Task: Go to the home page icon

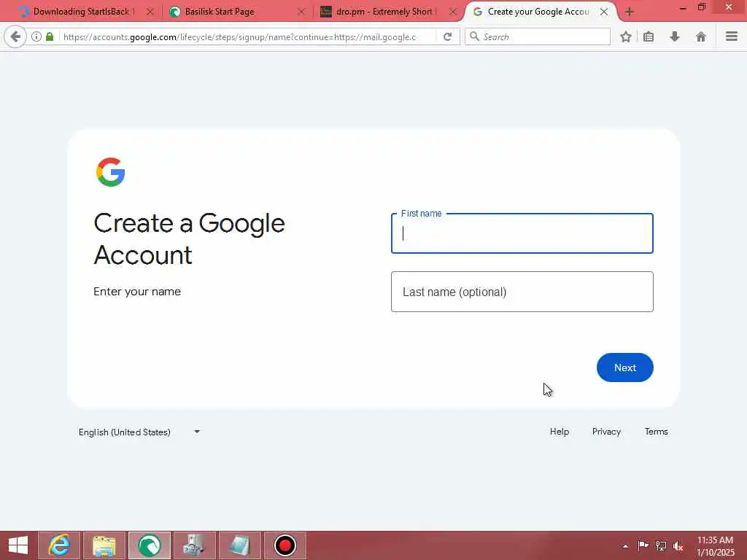Action: (701, 36)
